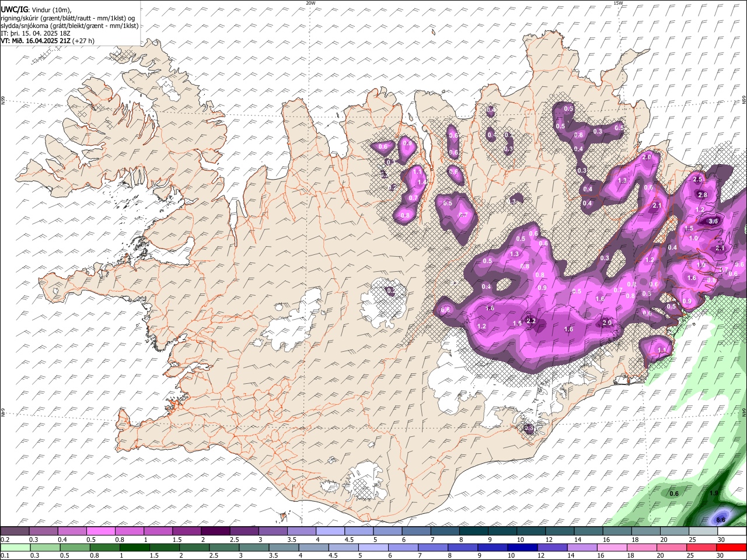The image size is (747, 560).
Task: Click the snow legend swatch labeled 3.5
Action: [301, 531]
